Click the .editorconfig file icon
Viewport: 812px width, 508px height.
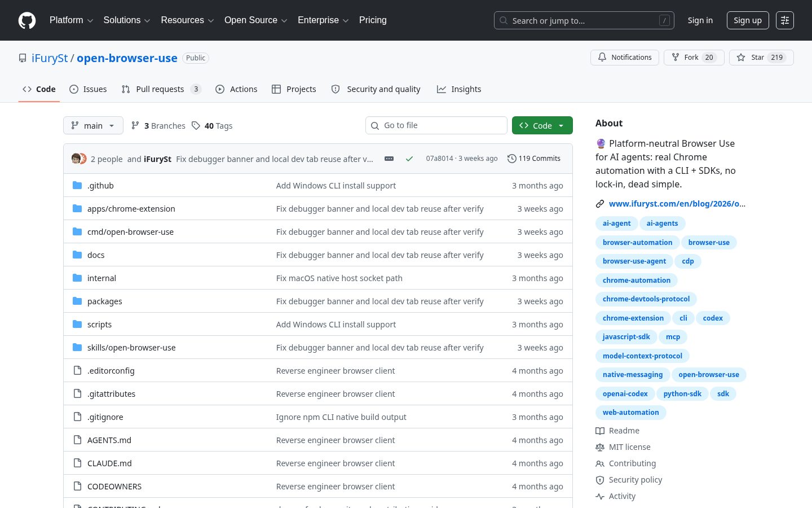coord(77,370)
